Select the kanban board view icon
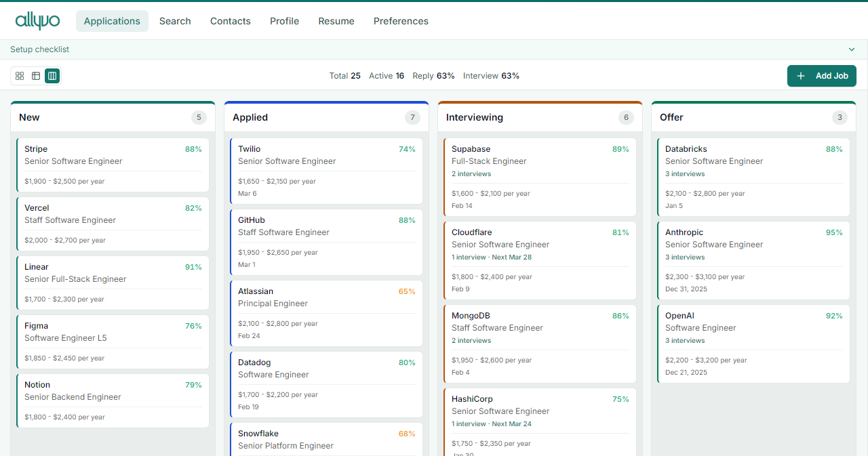 click(52, 76)
